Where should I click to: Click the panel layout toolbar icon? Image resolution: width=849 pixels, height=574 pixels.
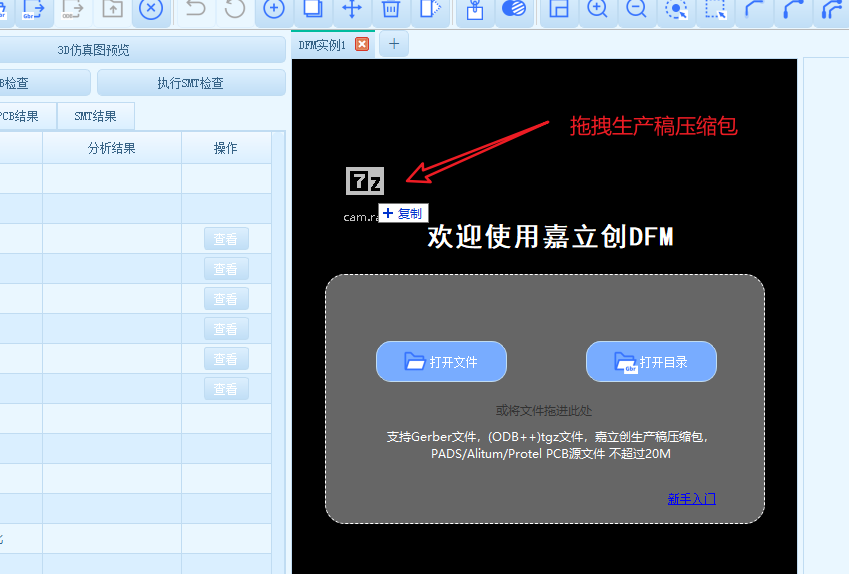[x=558, y=9]
